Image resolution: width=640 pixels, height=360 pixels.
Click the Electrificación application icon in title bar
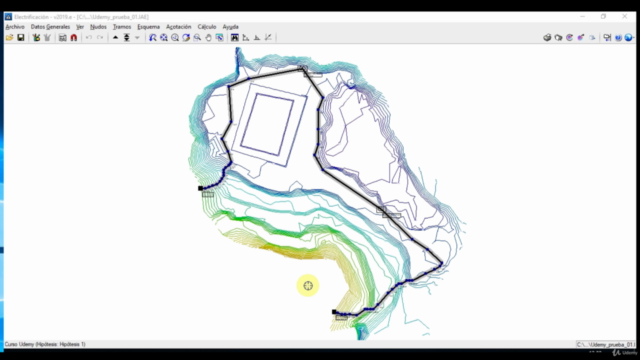coord(9,17)
